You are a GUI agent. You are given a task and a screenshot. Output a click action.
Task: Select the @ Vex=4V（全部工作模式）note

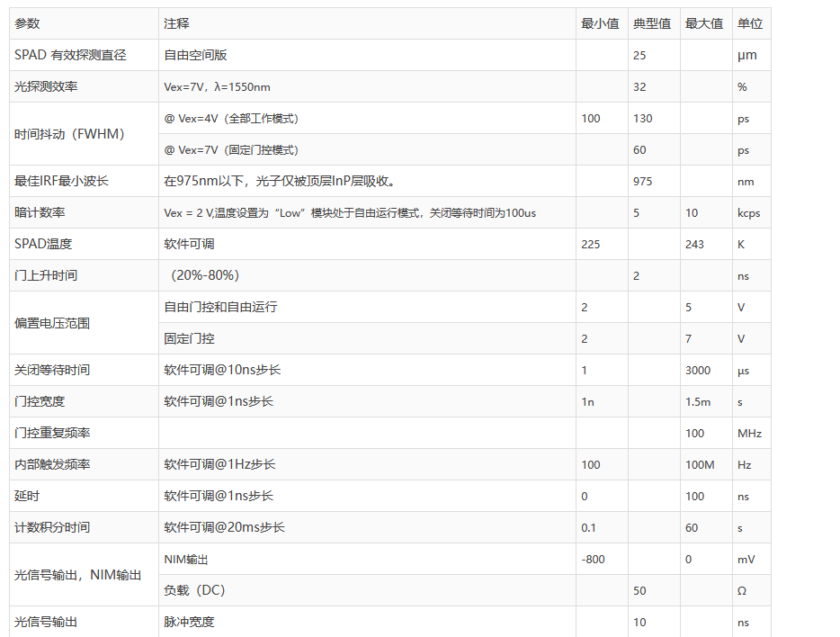(x=231, y=118)
